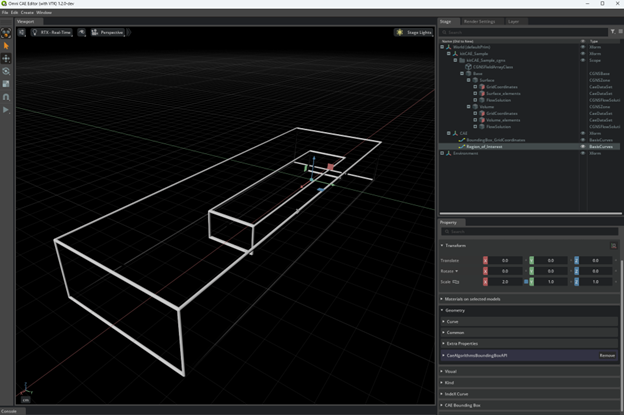Viewport: 624px width, 415px height.
Task: Toggle visibility of kitCAE_Sample_cgns scope
Action: [583, 60]
